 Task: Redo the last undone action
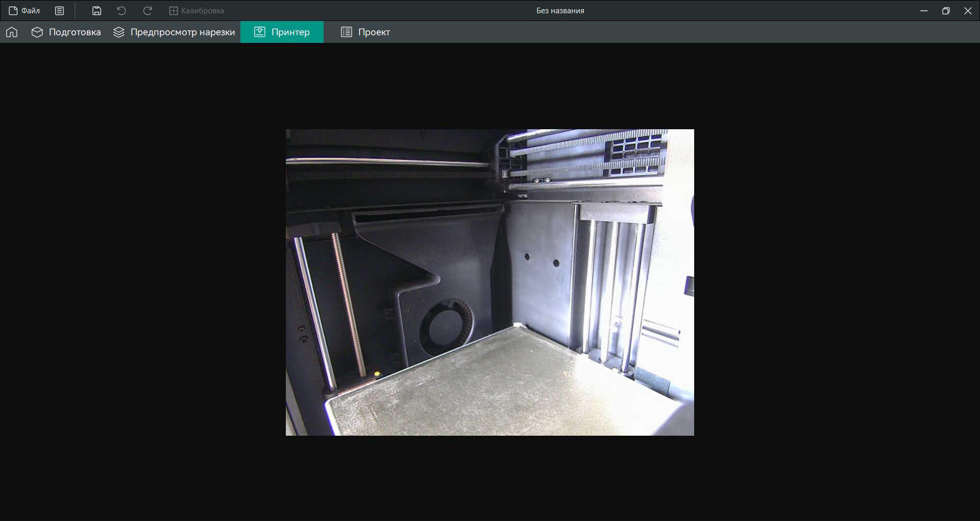(148, 11)
